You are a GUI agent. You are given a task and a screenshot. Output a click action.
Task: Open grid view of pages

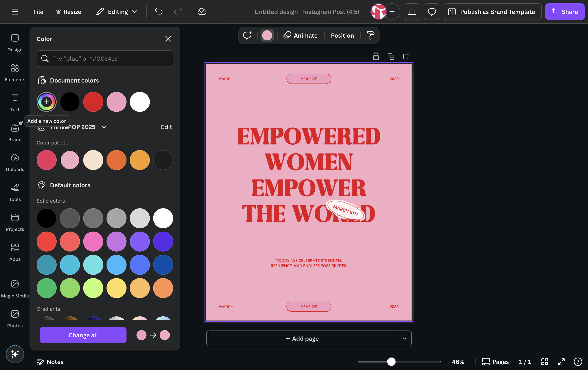[545, 361]
